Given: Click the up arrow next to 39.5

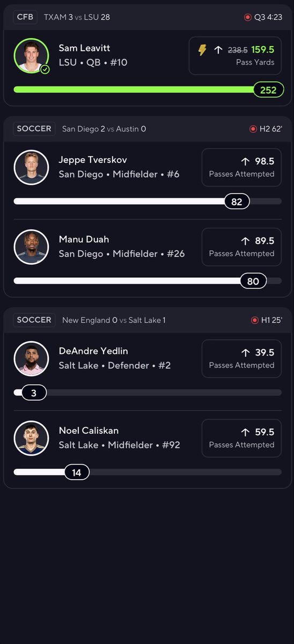Looking at the screenshot, I should pos(246,353).
